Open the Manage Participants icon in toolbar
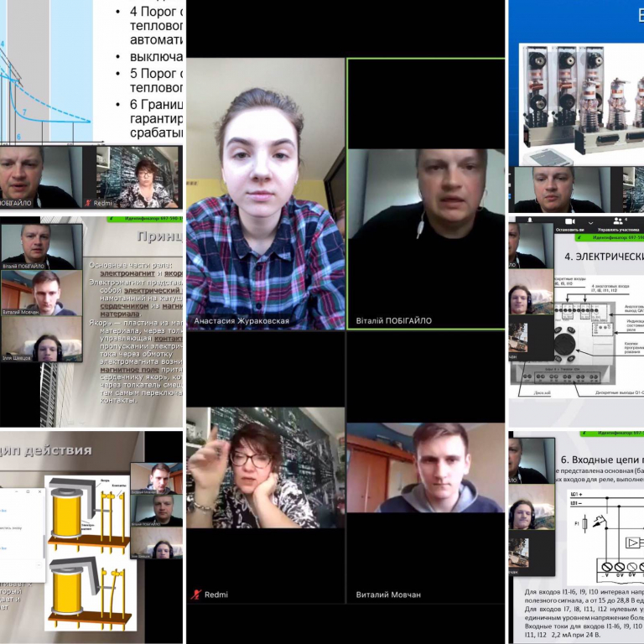This screenshot has width=644, height=644. (618, 221)
